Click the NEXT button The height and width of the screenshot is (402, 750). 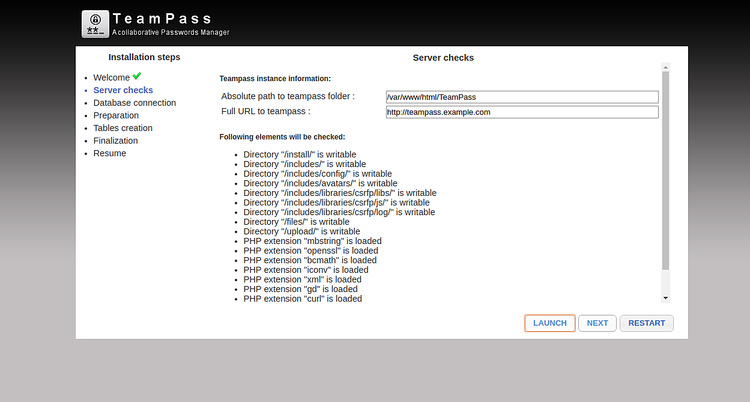pos(597,323)
